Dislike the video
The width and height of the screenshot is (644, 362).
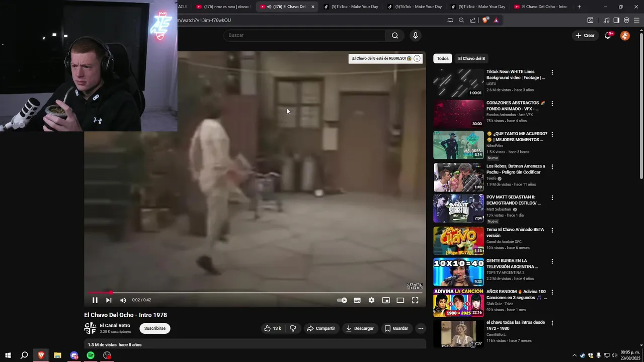point(293,328)
